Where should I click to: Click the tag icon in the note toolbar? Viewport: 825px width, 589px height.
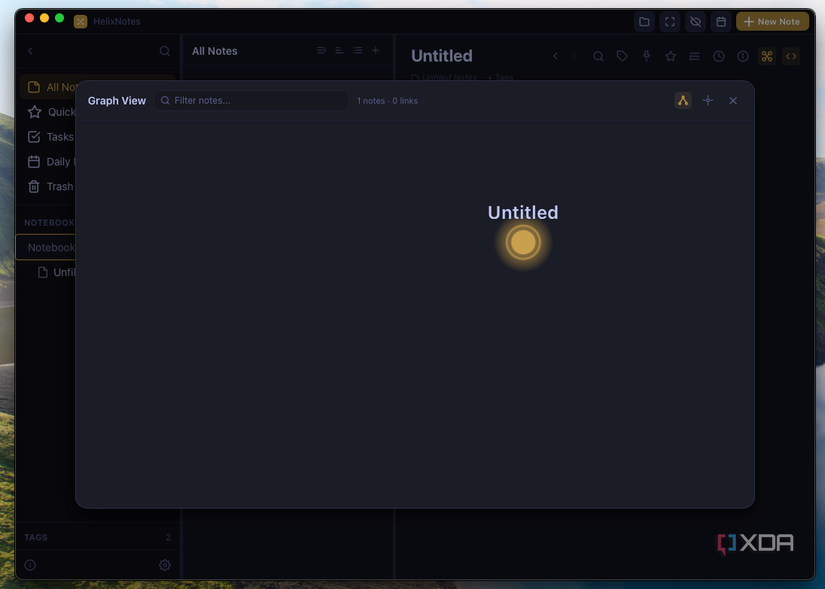[622, 56]
